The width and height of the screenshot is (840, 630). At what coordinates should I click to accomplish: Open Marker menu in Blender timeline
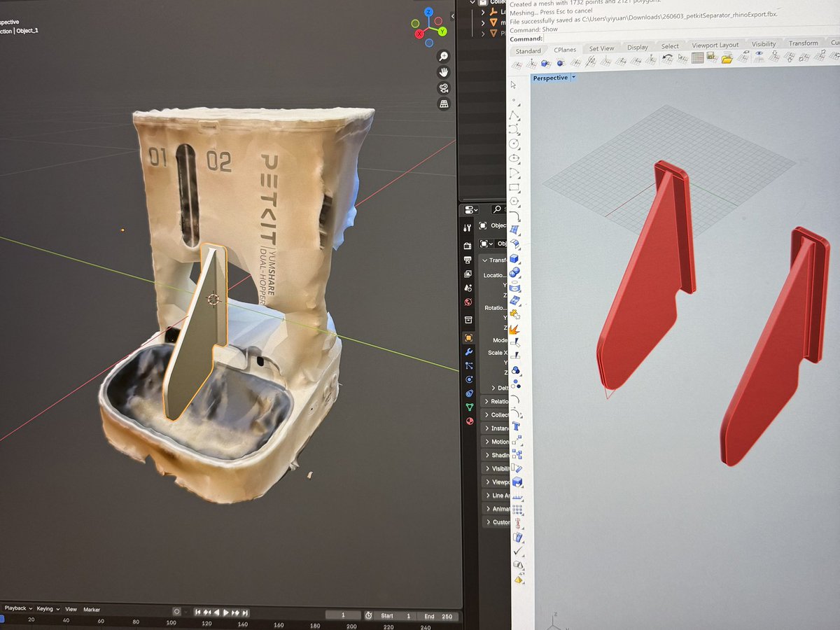click(x=92, y=610)
